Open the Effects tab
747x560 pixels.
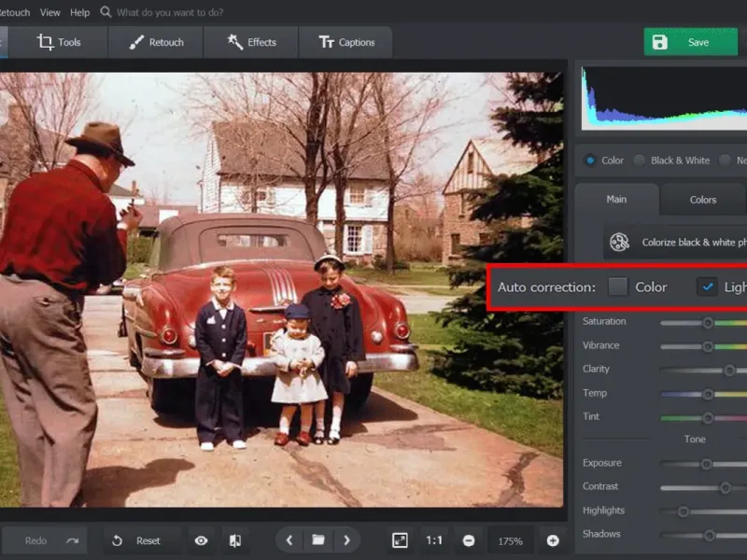click(251, 42)
